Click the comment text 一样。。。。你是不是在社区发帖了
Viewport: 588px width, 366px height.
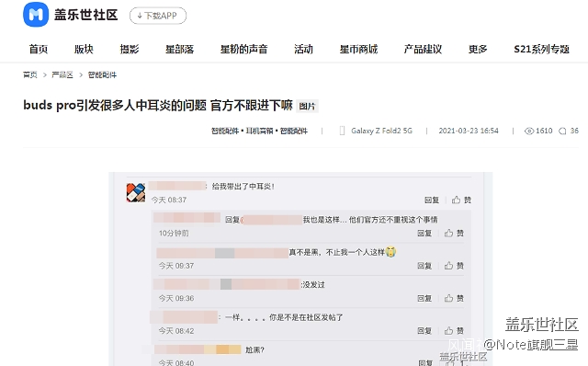[284, 317]
